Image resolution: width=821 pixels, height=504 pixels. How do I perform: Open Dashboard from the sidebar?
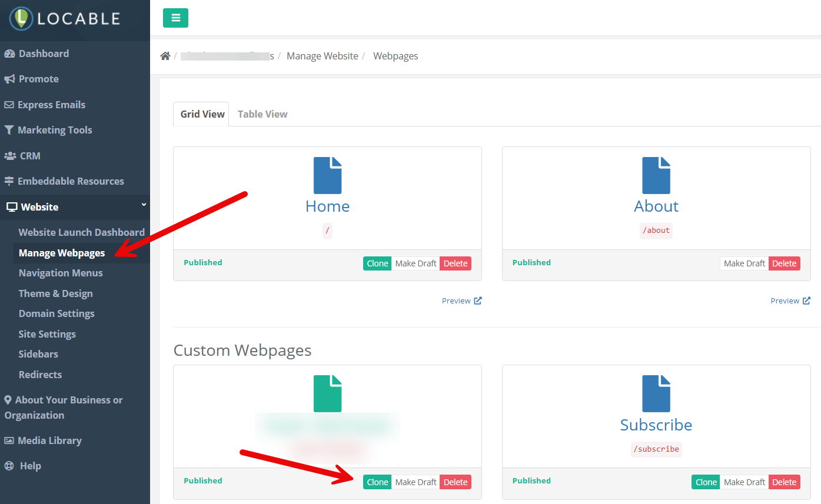44,54
